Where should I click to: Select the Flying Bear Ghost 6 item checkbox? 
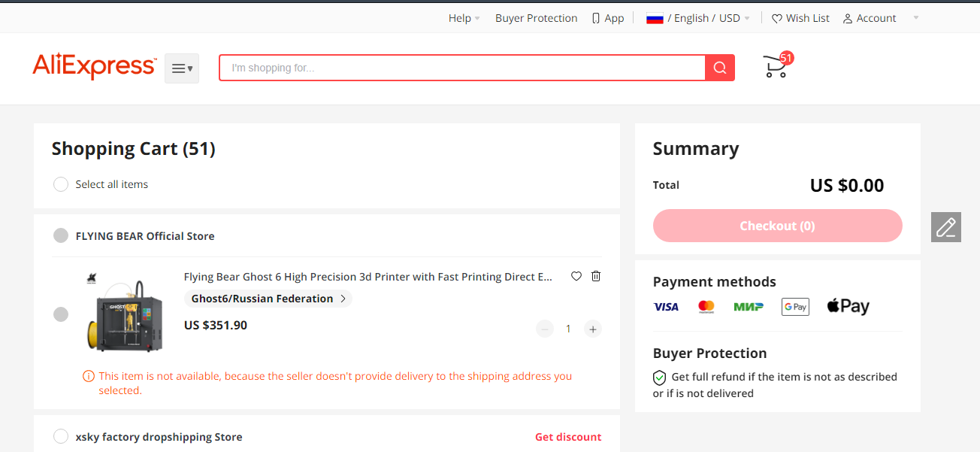pyautogui.click(x=61, y=314)
